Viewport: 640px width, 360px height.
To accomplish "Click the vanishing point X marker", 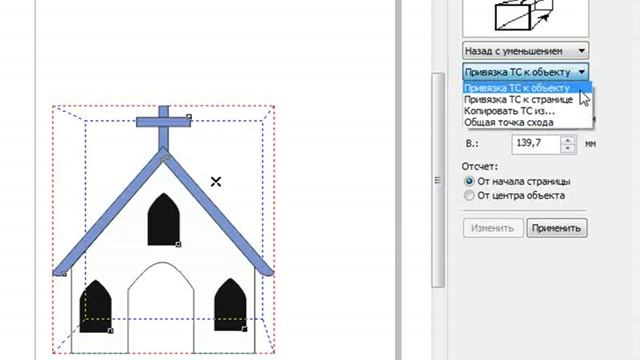I will point(216,182).
